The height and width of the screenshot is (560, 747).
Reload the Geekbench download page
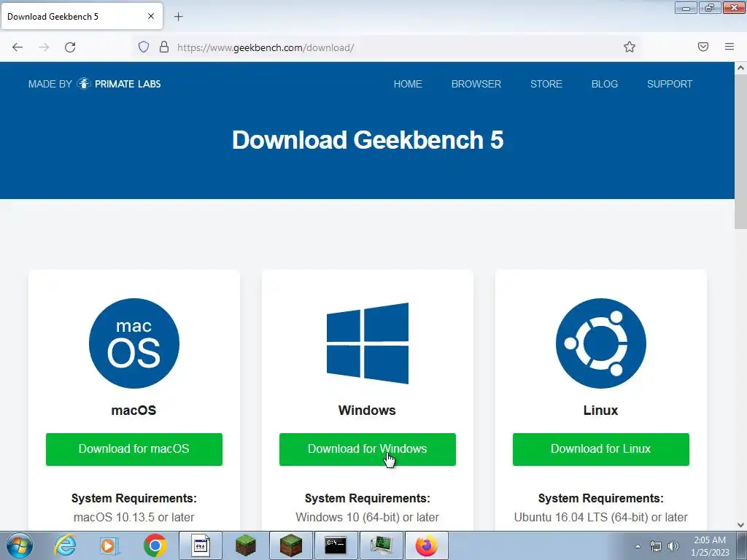point(70,47)
